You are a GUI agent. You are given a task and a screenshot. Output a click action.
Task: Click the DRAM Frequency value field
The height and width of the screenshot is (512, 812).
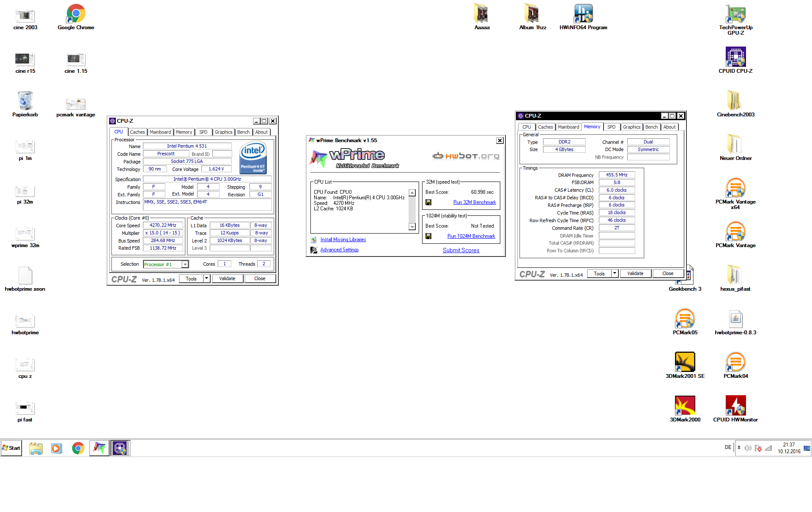(617, 175)
